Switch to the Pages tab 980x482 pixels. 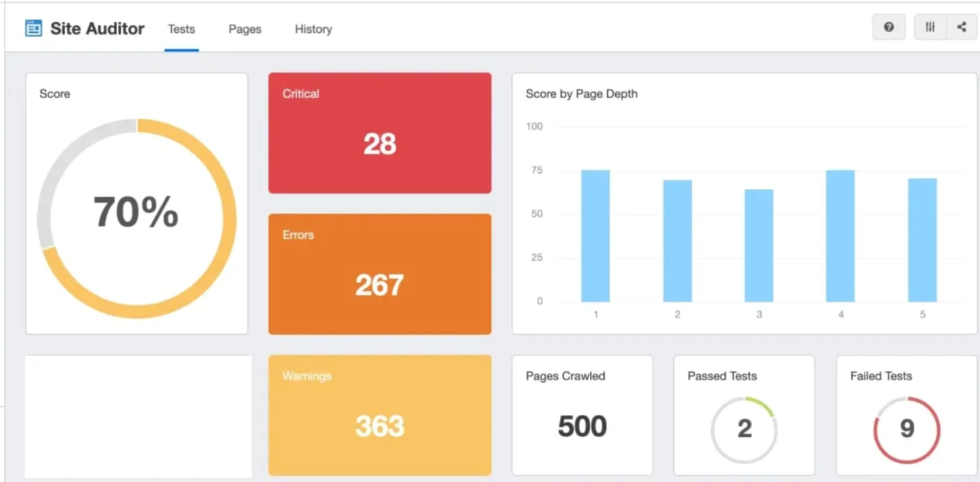[244, 29]
